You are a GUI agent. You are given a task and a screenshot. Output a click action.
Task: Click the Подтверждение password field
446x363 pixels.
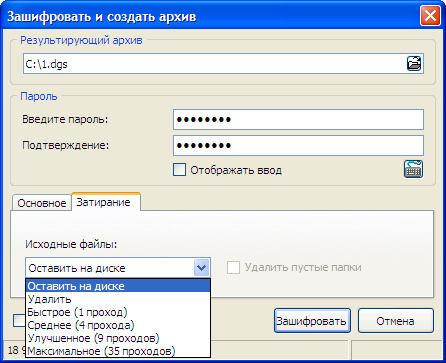coord(298,145)
